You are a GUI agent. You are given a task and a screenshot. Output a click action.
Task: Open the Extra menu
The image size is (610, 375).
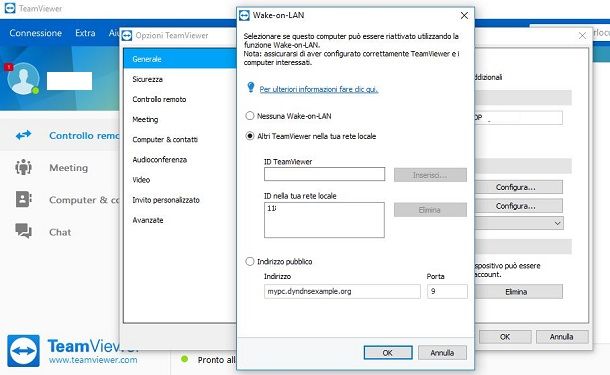point(85,33)
